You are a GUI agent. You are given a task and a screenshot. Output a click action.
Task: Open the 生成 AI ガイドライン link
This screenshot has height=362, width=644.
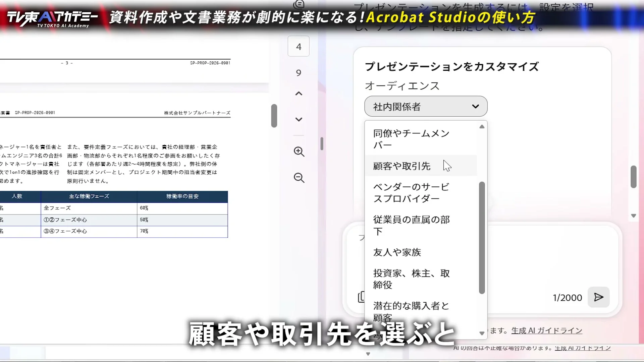pyautogui.click(x=547, y=330)
